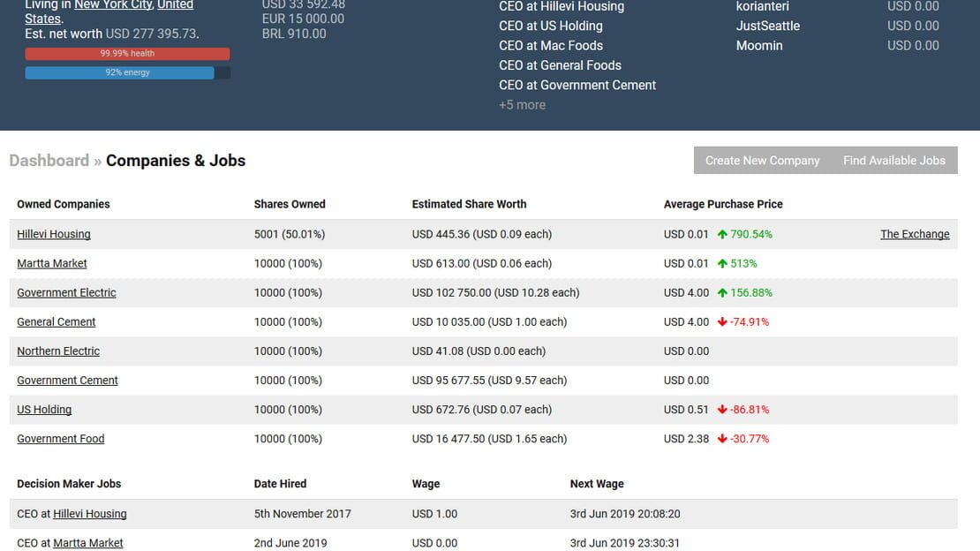
Task: Click the Moomin name in the header
Action: click(x=759, y=46)
